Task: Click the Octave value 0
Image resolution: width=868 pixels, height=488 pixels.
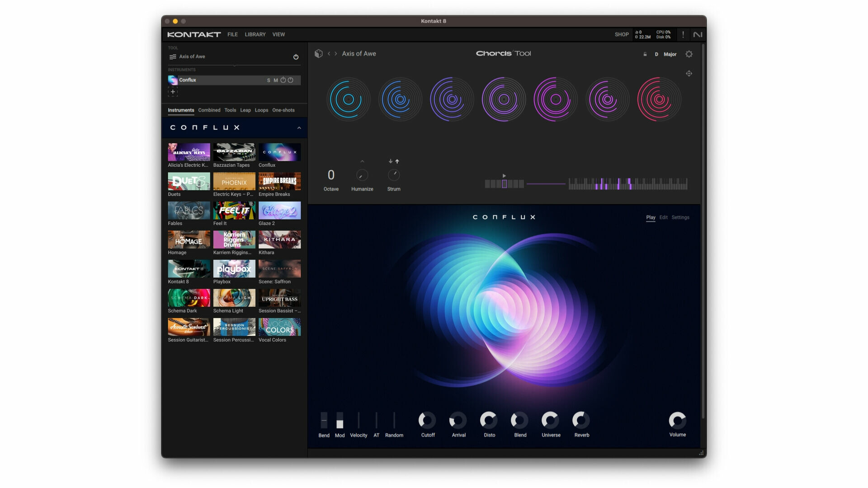Action: coord(331,175)
